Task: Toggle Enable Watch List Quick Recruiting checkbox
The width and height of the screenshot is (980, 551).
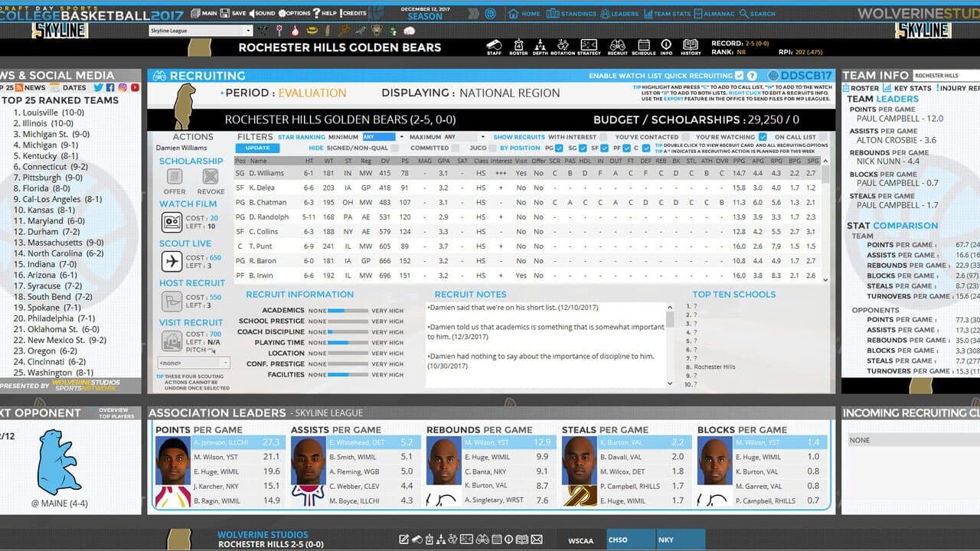Action: [x=739, y=76]
